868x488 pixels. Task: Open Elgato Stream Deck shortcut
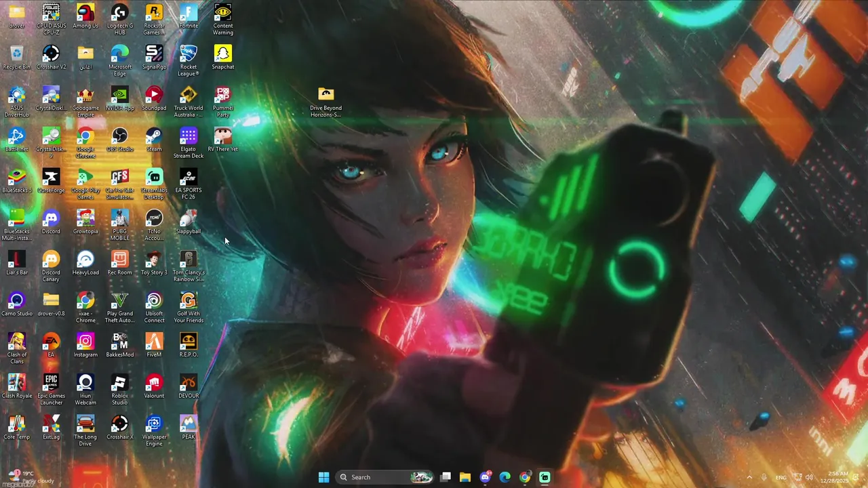189,144
